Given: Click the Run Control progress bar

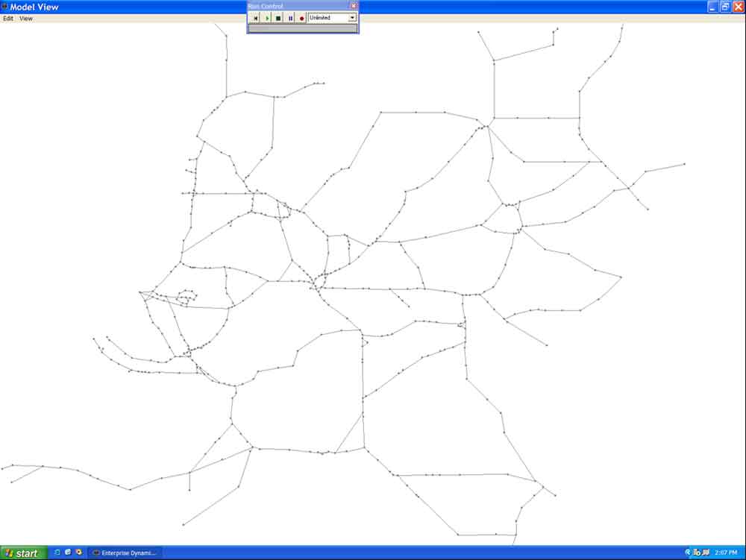Looking at the screenshot, I should point(302,28).
